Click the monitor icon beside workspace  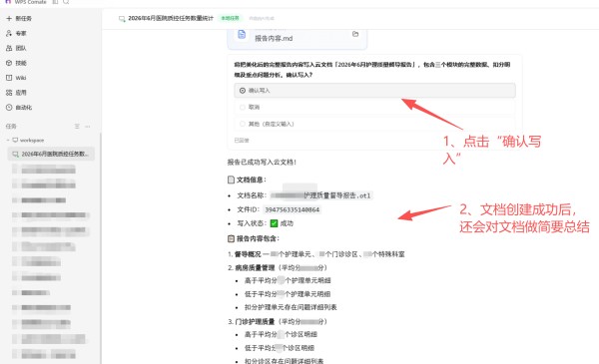pyautogui.click(x=15, y=141)
